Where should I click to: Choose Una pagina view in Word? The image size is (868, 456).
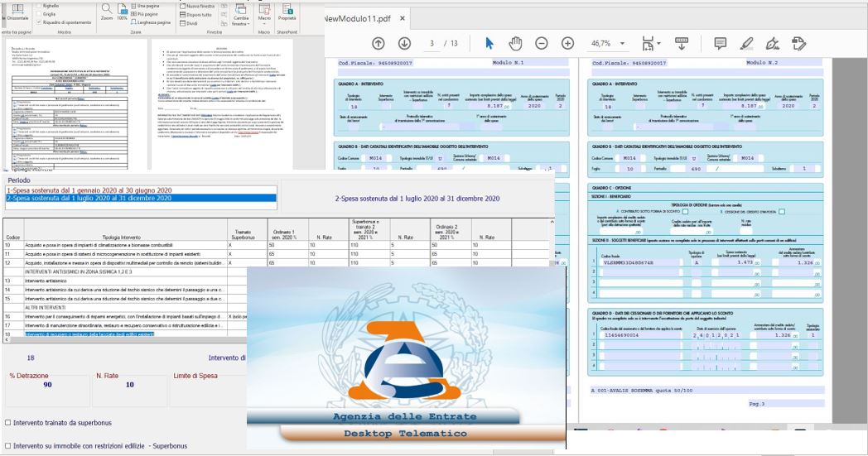(145, 6)
